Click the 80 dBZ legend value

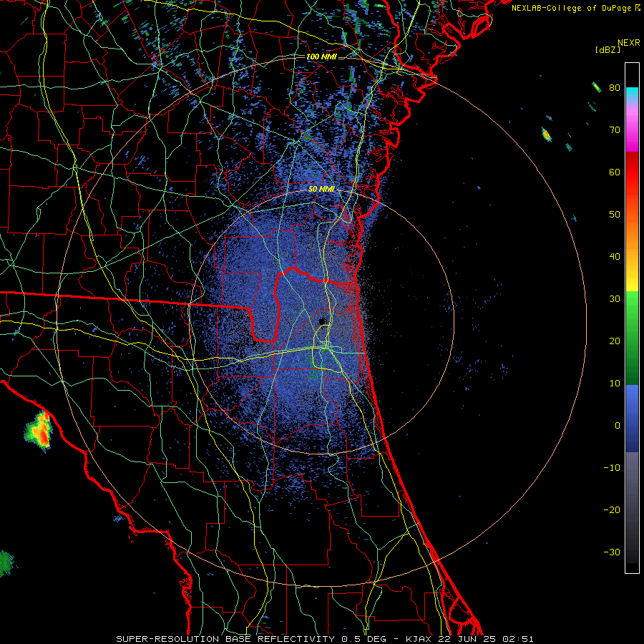click(x=615, y=88)
